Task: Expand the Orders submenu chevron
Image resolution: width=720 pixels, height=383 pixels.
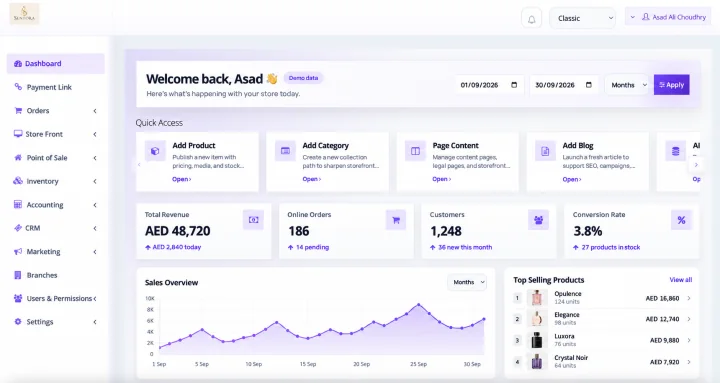Action: point(95,111)
